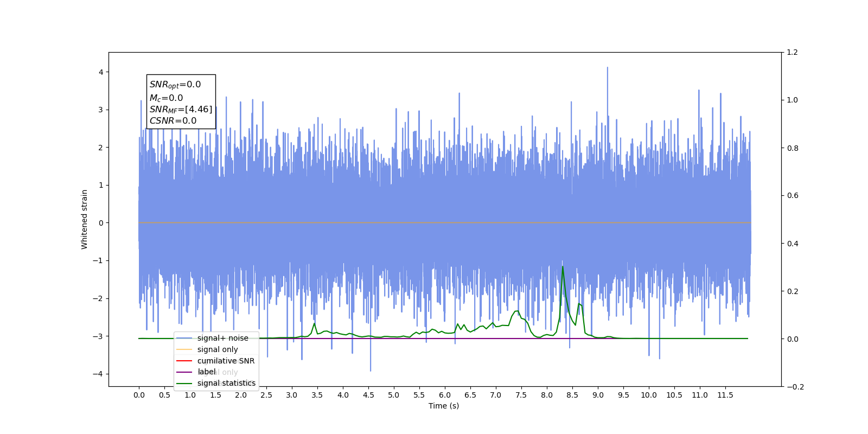Click the 'signal statistics' legend entry
868x434 pixels.
click(226, 383)
